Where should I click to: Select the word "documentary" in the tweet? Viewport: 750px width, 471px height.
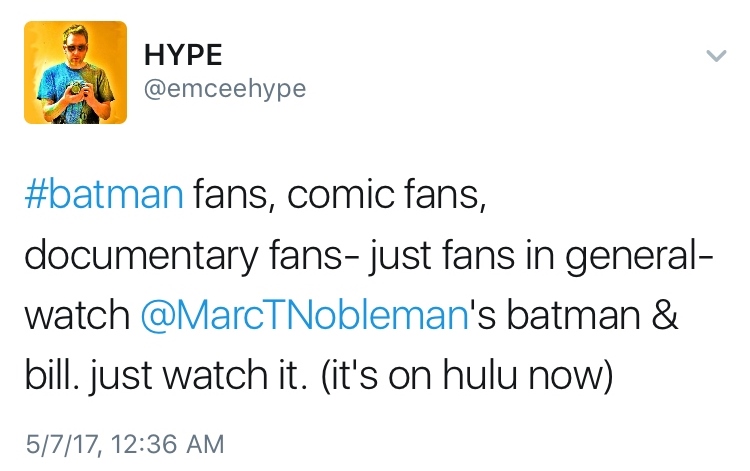[x=123, y=257]
